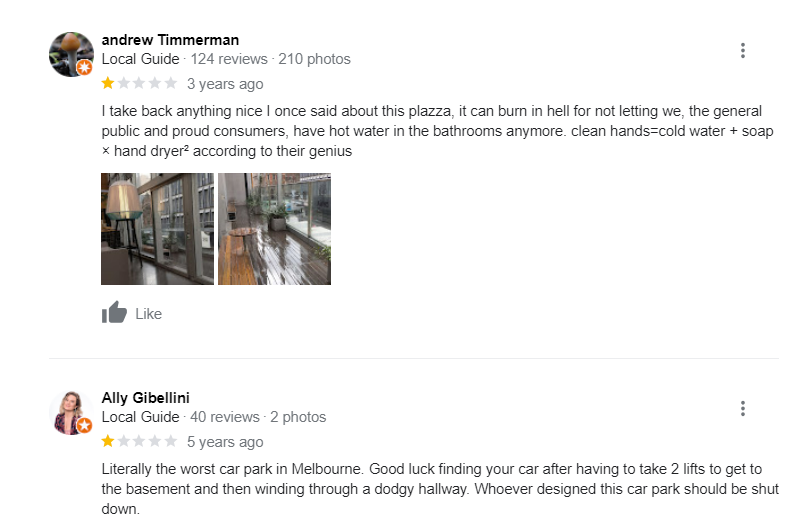
Task: Click the "3 years ago" timestamp
Action: [x=225, y=84]
